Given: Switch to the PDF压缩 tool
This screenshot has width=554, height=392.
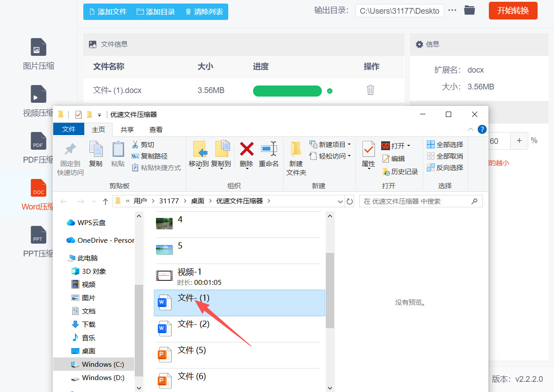Looking at the screenshot, I should click(x=38, y=149).
